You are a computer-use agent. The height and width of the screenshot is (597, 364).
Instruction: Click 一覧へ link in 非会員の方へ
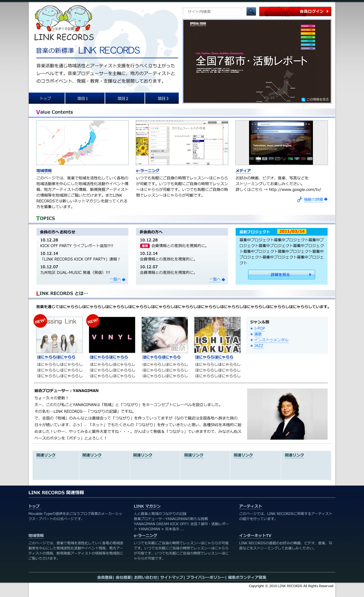(x=215, y=279)
